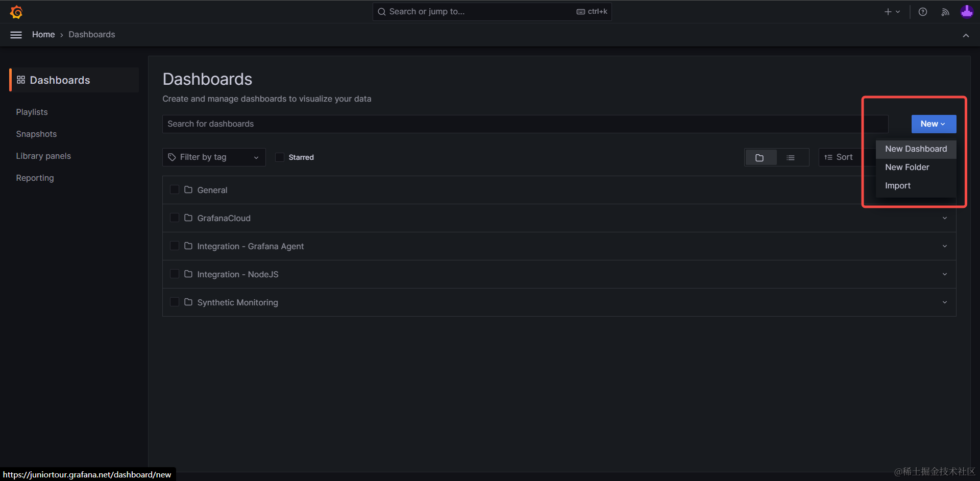Select the Synthetic Monitoring folder checkbox
Screen dimensions: 980x481
175,302
